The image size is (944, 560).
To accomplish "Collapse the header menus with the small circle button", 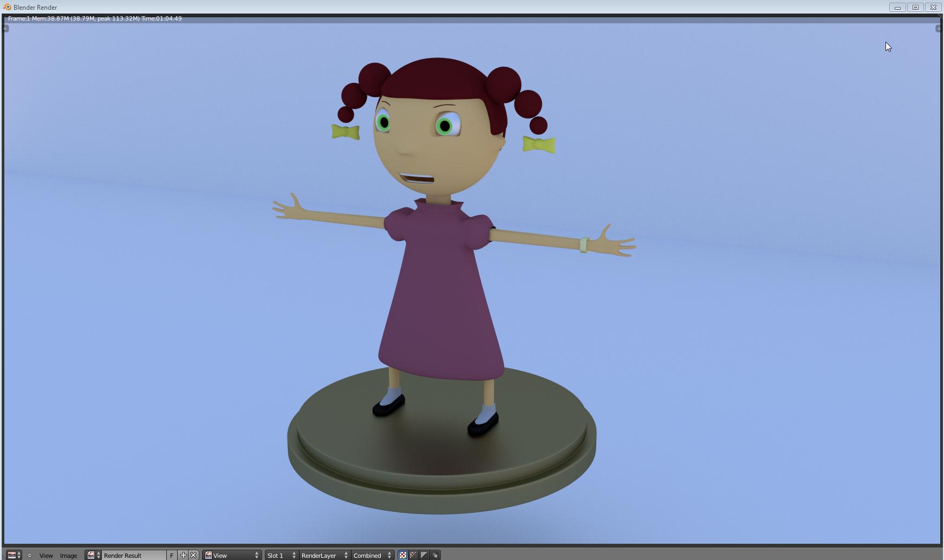I will 29,555.
